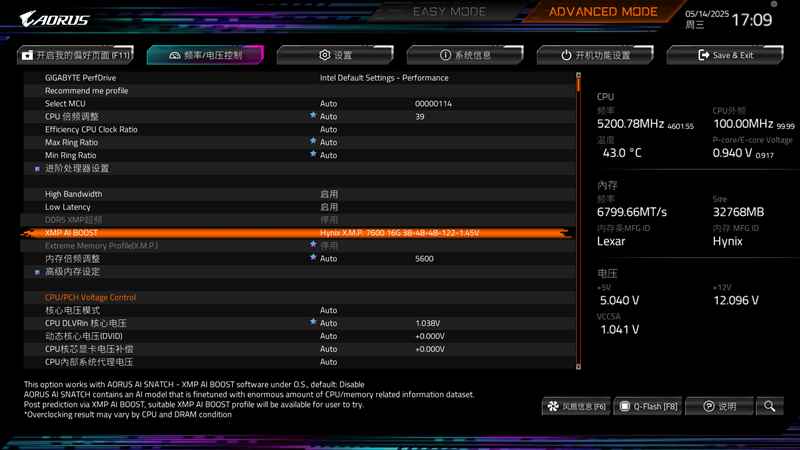Click memory size 32768MB readout

click(738, 212)
